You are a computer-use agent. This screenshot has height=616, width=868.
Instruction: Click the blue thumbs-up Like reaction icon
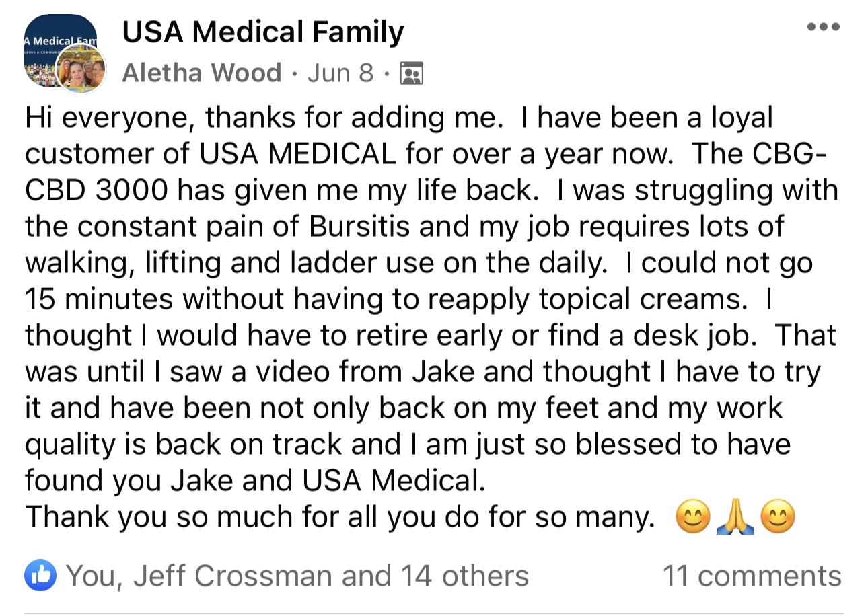(40, 576)
